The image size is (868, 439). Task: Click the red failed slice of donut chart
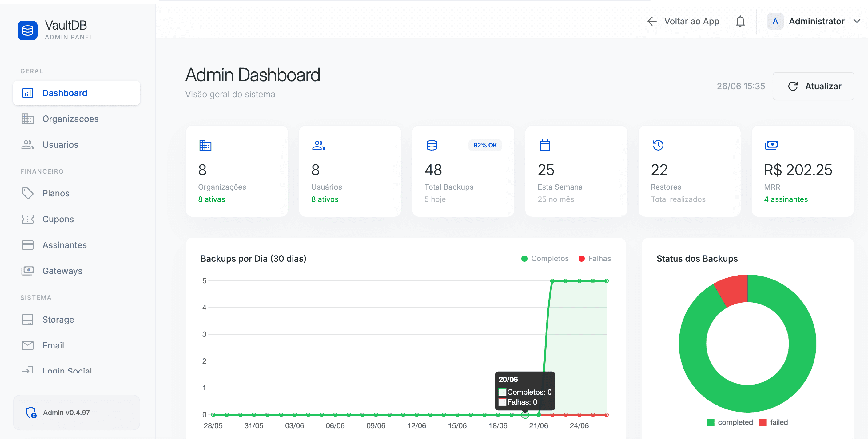point(733,290)
